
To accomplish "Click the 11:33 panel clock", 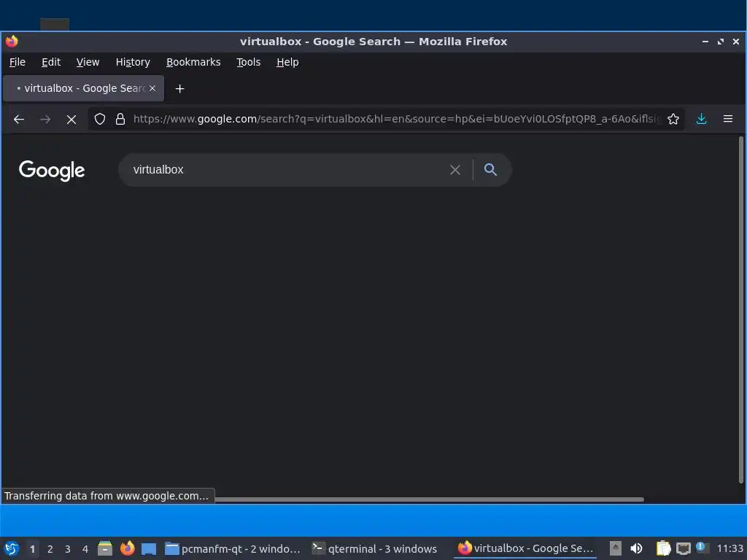I will point(729,548).
